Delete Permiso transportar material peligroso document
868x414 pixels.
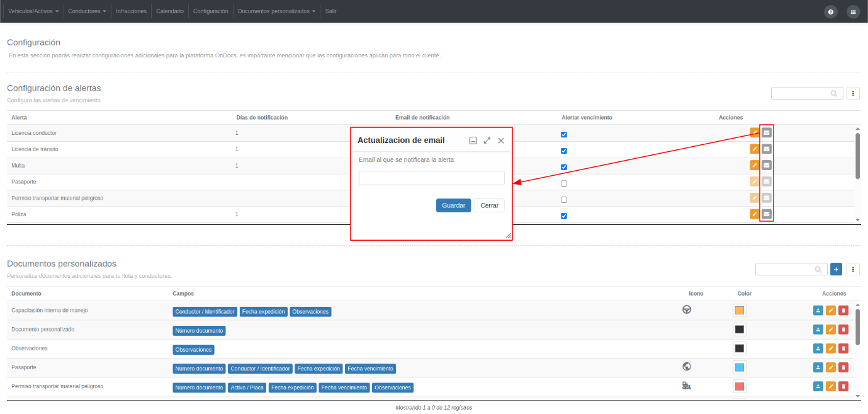pos(843,386)
